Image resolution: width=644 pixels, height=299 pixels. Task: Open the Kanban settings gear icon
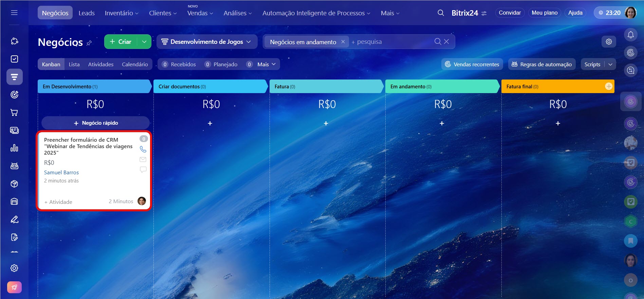pos(609,41)
